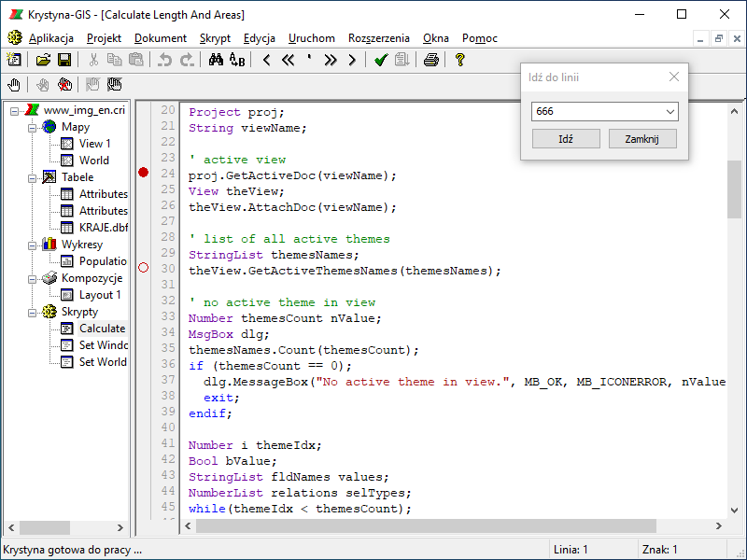The width and height of the screenshot is (747, 560).
Task: Click the tree panel horizontal scrollbar thumb
Action: click(45, 527)
